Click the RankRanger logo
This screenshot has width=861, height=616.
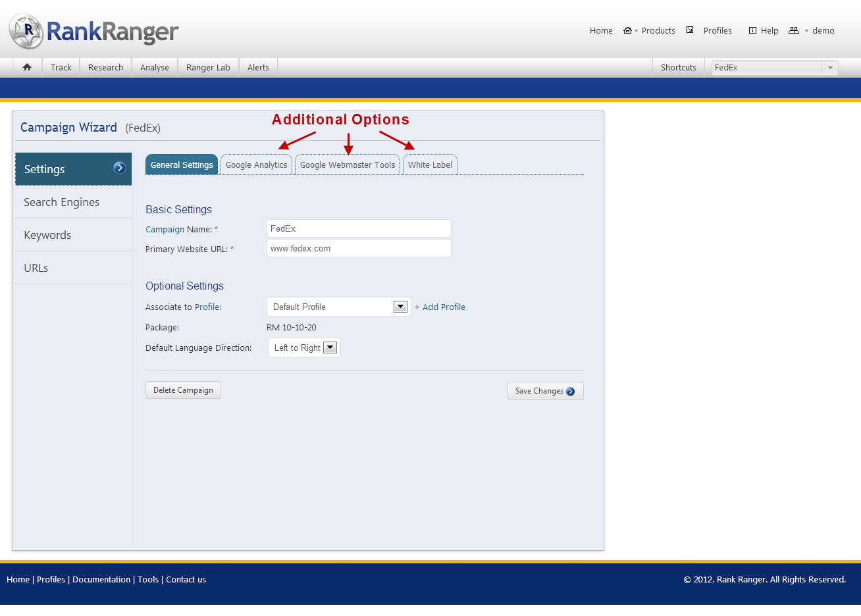coord(93,31)
